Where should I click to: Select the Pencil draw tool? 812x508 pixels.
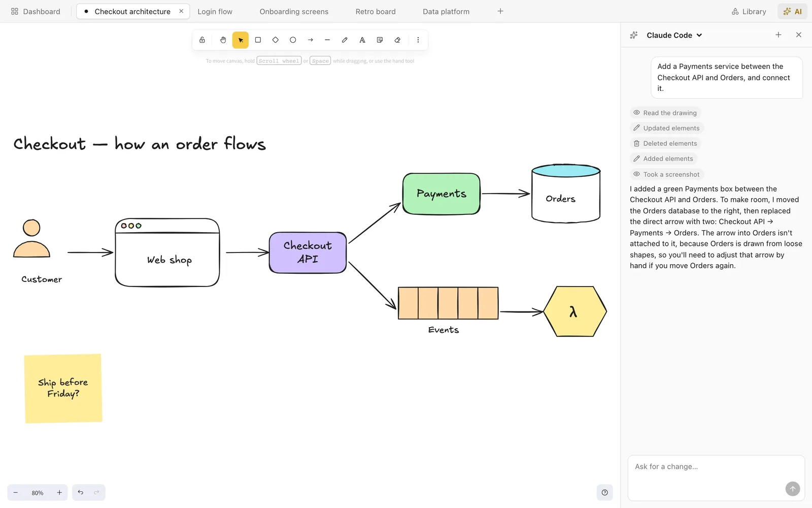[x=345, y=40]
